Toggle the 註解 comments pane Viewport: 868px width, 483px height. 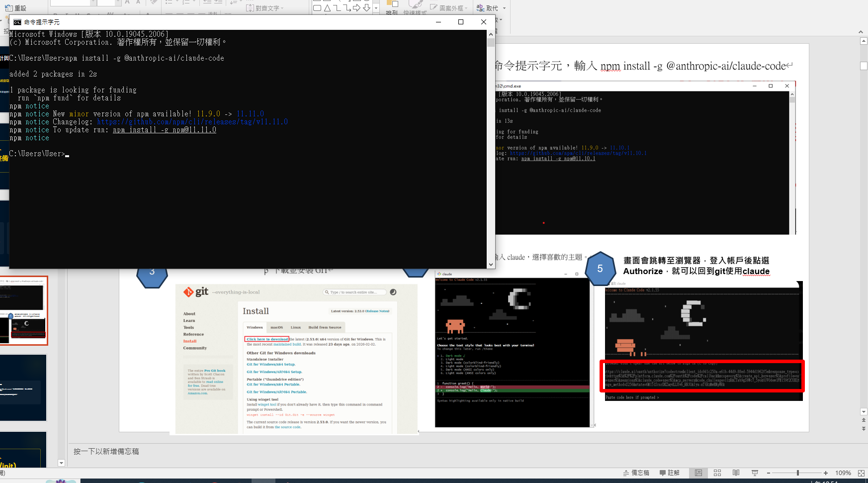coord(670,473)
